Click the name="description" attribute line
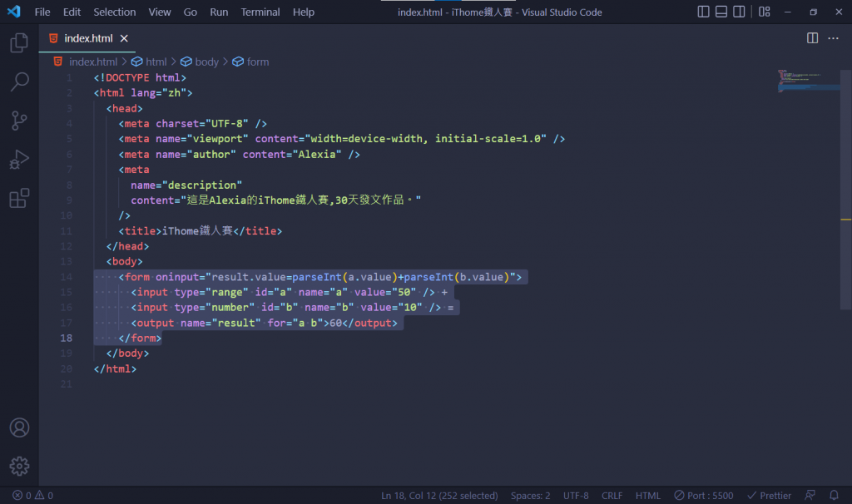 click(x=186, y=185)
